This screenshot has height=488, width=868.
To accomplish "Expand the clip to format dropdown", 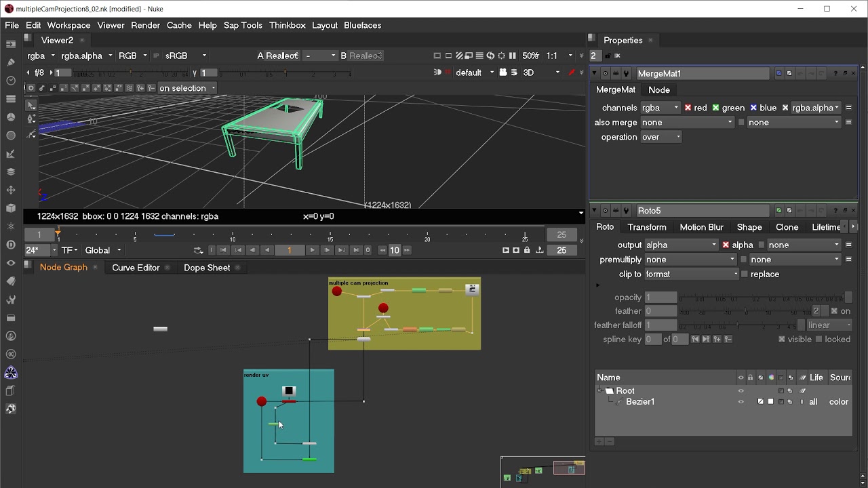I will (x=692, y=274).
